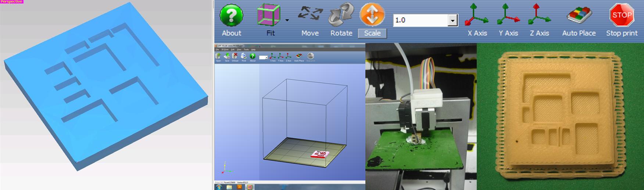Screen dimensions: 644x190
Task: Click Z Axis icon in small UP! toolbar
Action: pyautogui.click(x=289, y=56)
